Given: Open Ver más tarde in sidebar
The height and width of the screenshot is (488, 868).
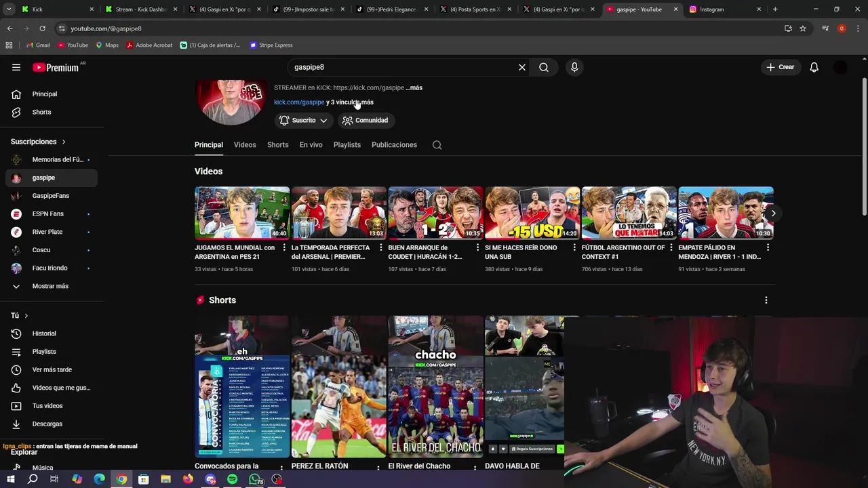Looking at the screenshot, I should click(52, 369).
